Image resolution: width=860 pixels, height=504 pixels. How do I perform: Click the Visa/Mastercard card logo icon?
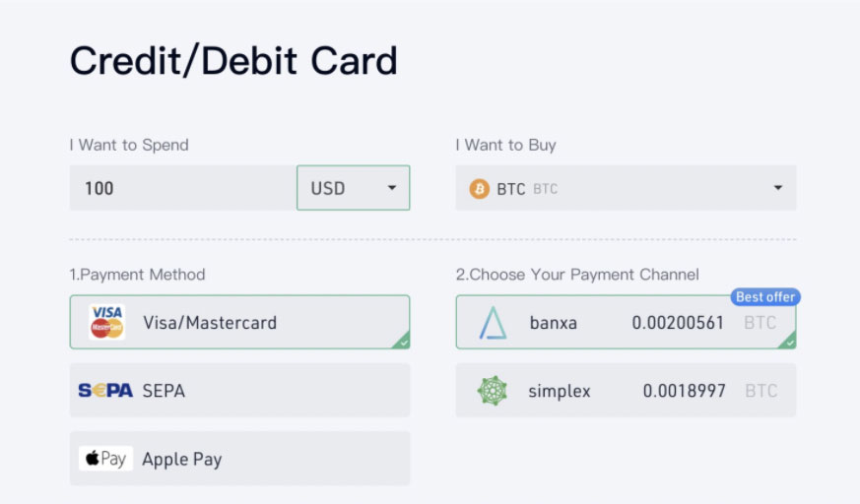click(x=106, y=322)
